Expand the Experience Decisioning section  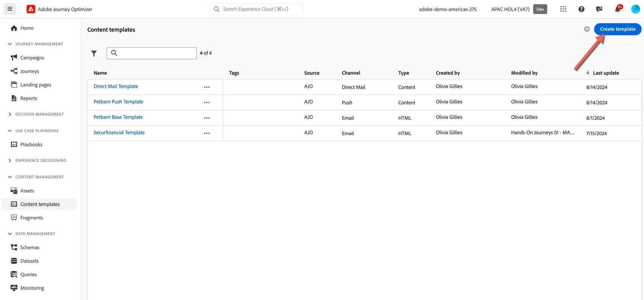[x=10, y=161]
